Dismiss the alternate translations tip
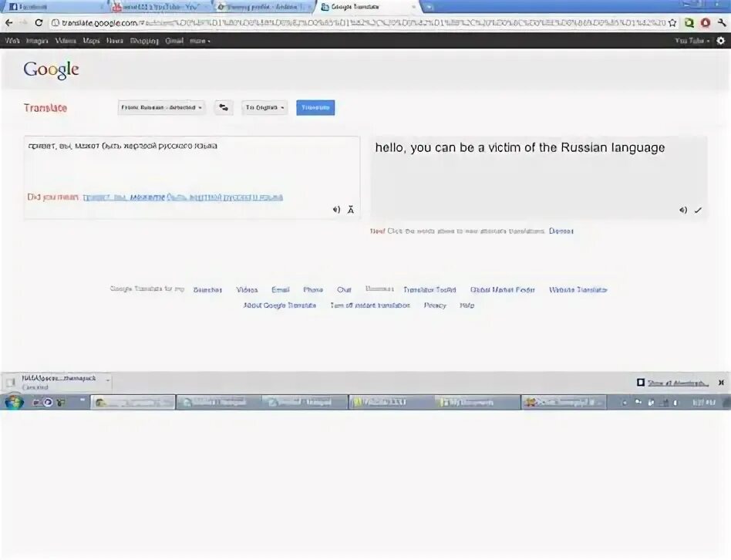731x560 pixels. point(561,231)
